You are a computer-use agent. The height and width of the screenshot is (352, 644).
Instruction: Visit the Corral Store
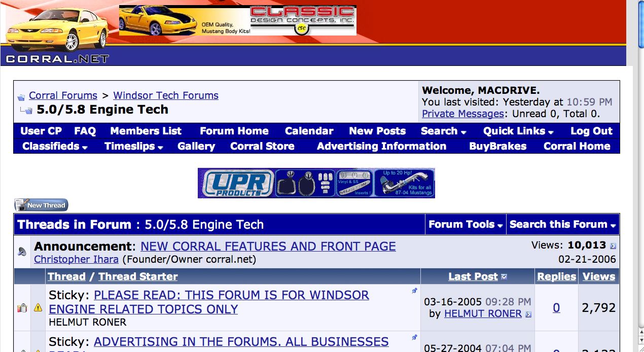262,146
